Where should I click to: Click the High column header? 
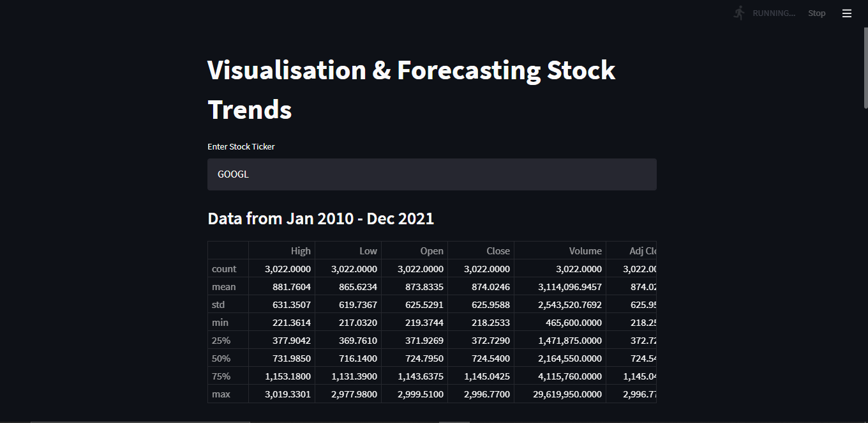pos(301,250)
